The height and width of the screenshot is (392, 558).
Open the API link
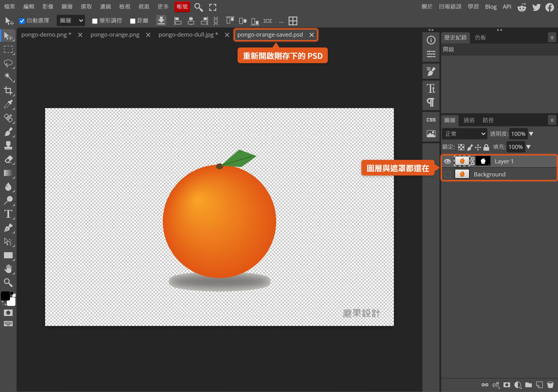point(507,7)
